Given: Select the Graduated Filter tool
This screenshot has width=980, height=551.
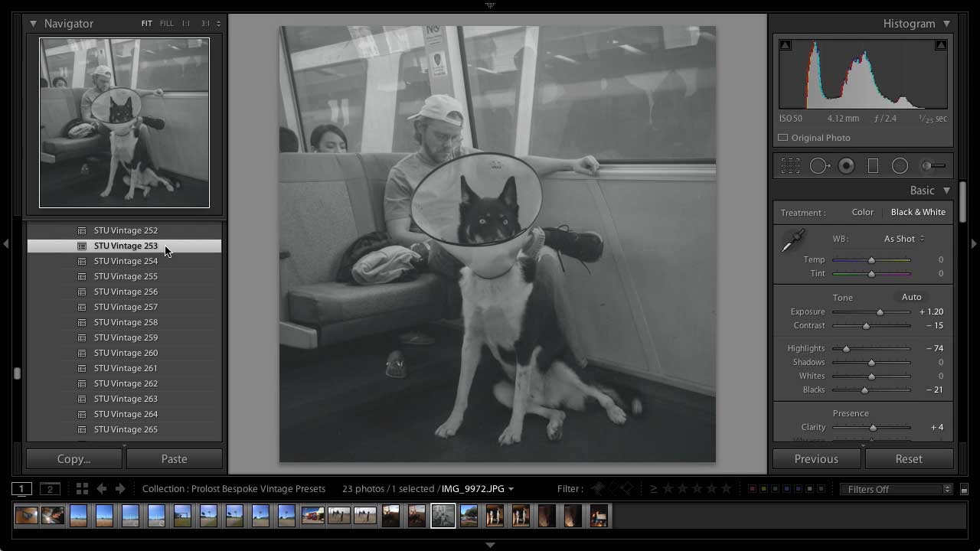Looking at the screenshot, I should (x=873, y=165).
